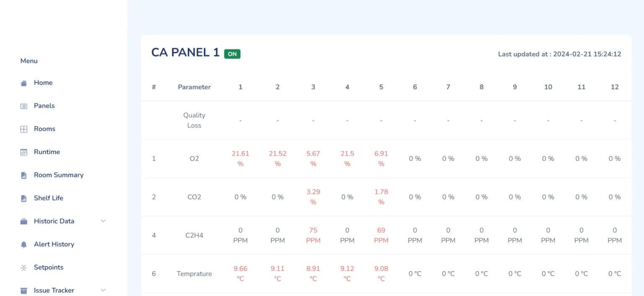
Task: Open Shelf Life report icon
Action: click(24, 198)
